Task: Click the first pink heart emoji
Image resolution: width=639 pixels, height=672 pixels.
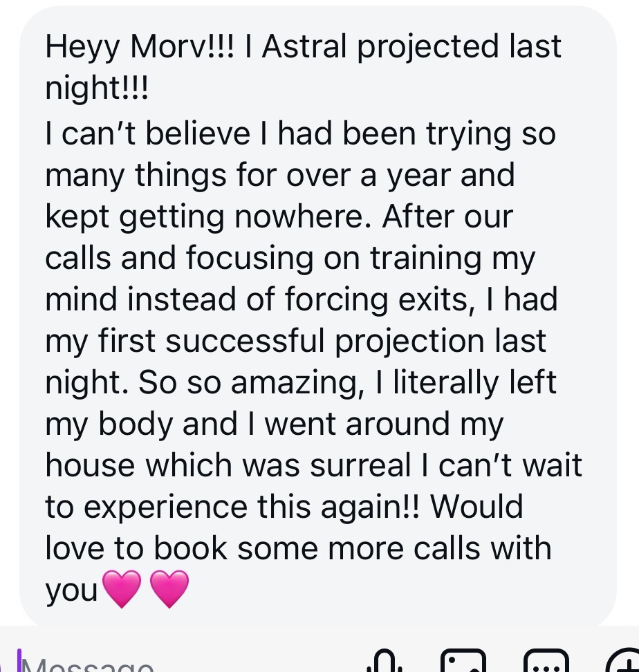Action: coord(122,588)
